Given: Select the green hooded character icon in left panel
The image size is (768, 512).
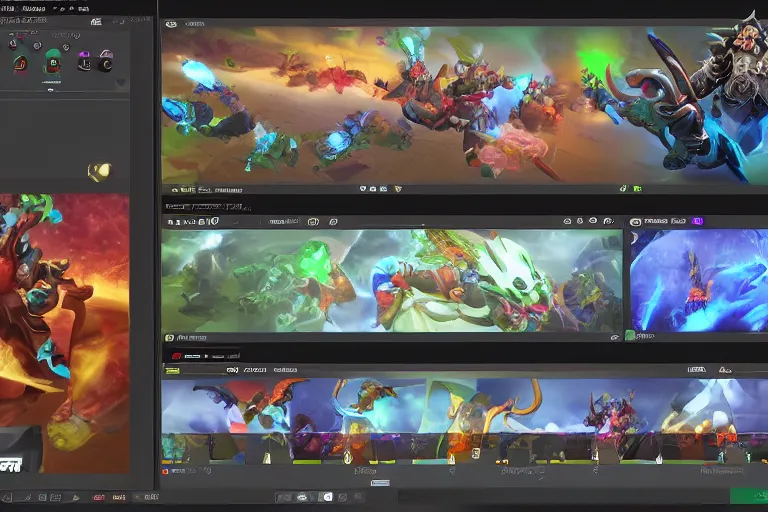Looking at the screenshot, I should tap(53, 62).
